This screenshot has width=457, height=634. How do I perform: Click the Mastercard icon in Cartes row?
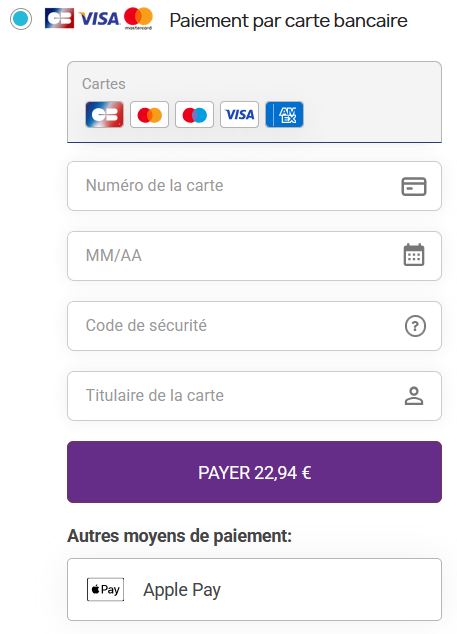(149, 114)
